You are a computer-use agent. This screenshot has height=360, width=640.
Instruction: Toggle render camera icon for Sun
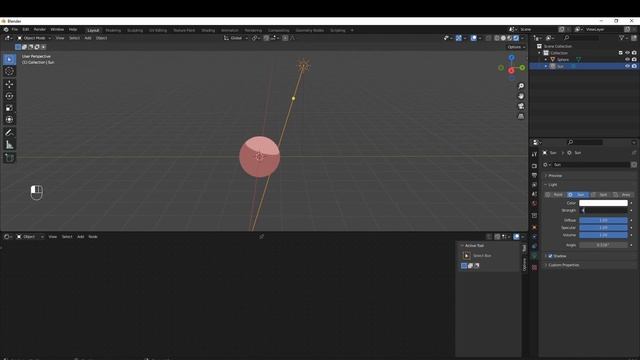[x=634, y=66]
